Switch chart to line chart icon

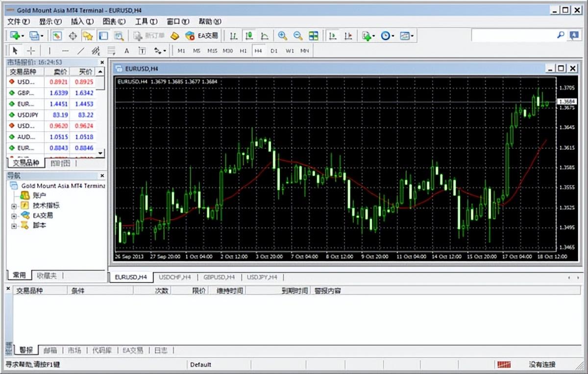point(265,36)
